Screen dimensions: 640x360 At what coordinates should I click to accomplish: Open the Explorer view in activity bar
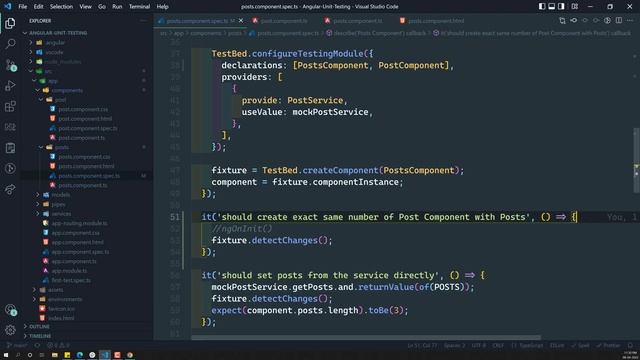pyautogui.click(x=10, y=23)
